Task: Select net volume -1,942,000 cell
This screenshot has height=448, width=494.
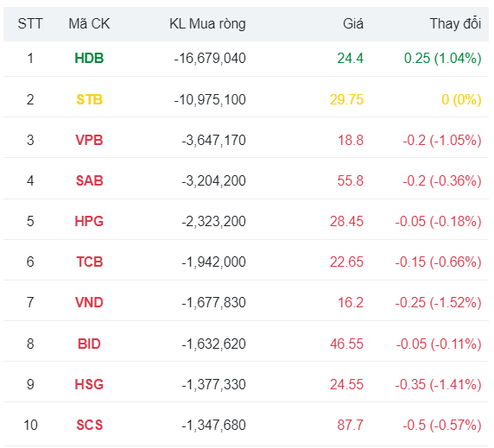Action: coord(213,262)
